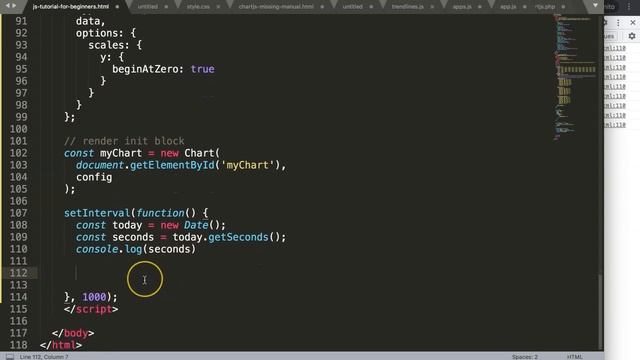
Task: Close the app.js tab via its dot
Action: [x=524, y=7]
